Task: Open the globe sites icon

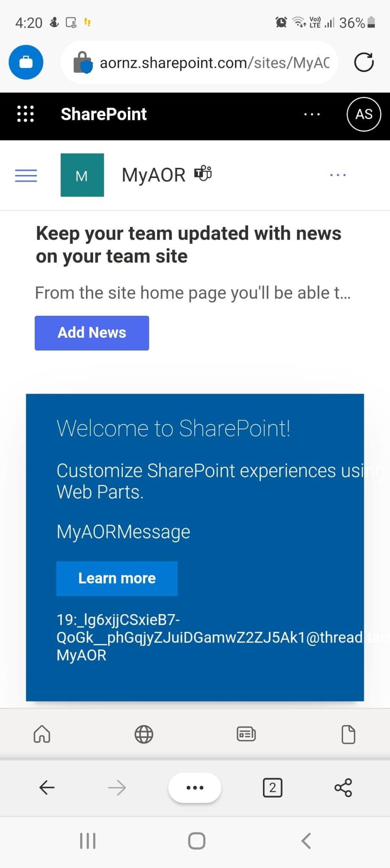Action: pyautogui.click(x=144, y=734)
